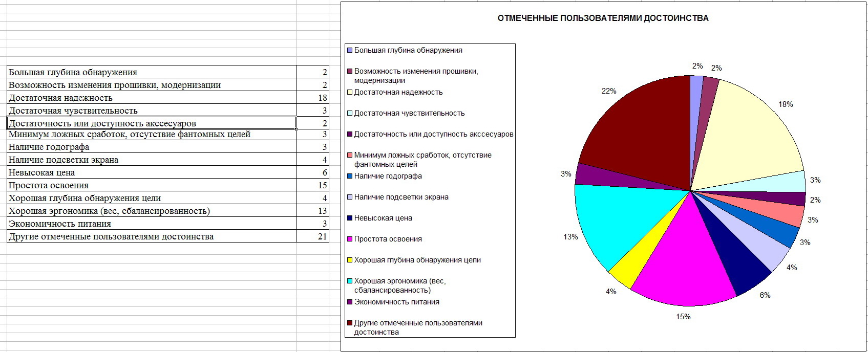The height and width of the screenshot is (352, 868).
Task: Click the cell with value 18
Action: click(x=312, y=98)
